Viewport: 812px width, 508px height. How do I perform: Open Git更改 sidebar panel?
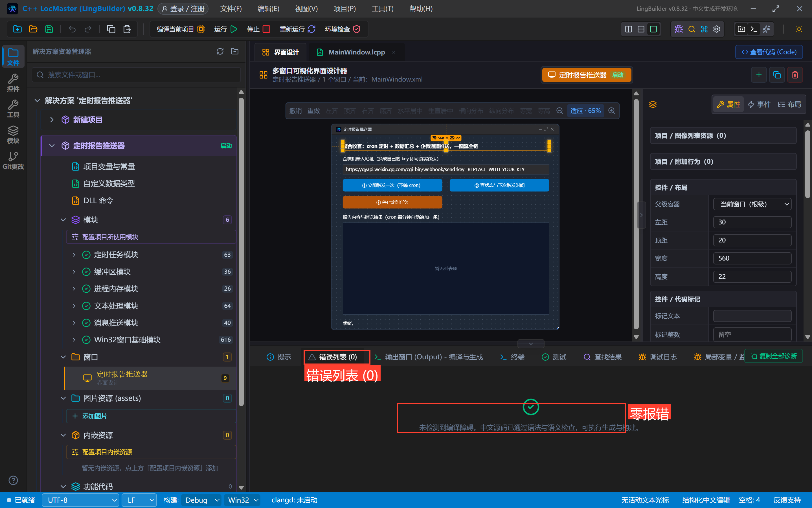click(13, 160)
